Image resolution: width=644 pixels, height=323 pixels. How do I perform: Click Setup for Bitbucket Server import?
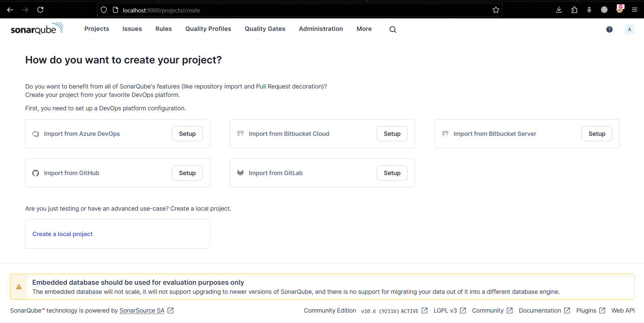click(x=597, y=134)
